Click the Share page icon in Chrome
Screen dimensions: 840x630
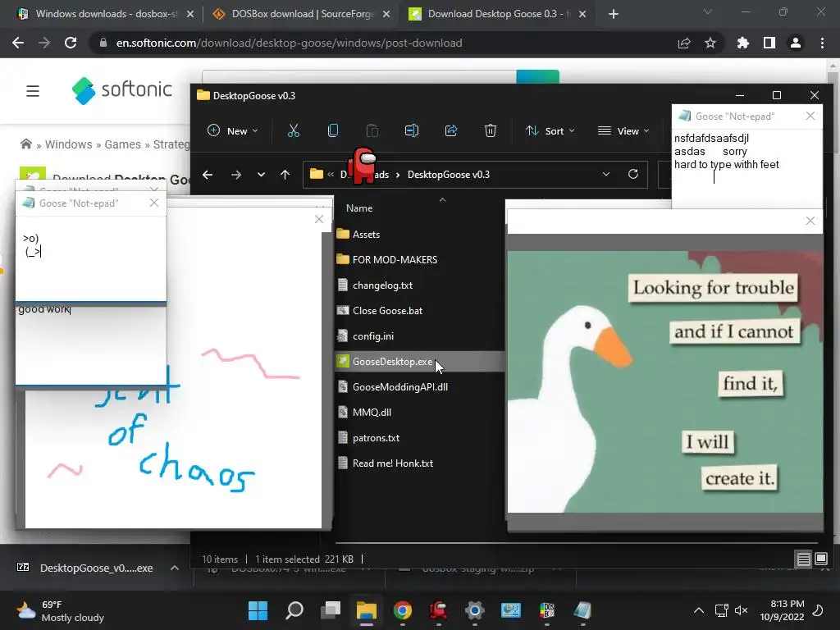point(684,43)
